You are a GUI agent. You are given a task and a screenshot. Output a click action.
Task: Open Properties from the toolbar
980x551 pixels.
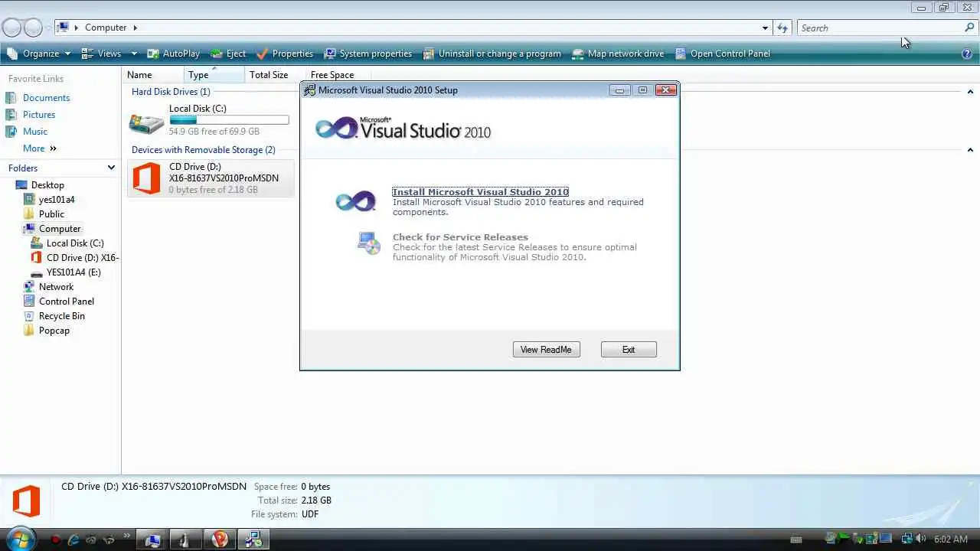[x=285, y=54]
